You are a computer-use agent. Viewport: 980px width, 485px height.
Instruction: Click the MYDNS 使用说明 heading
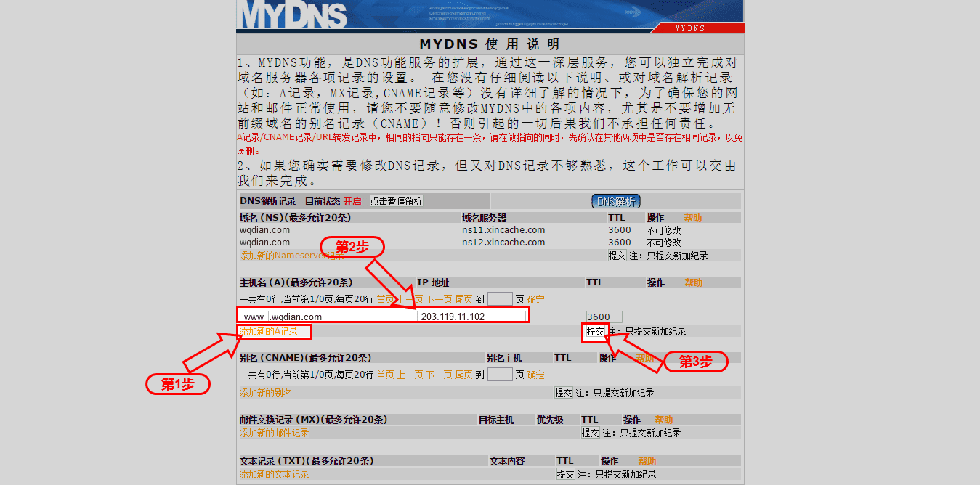[490, 44]
